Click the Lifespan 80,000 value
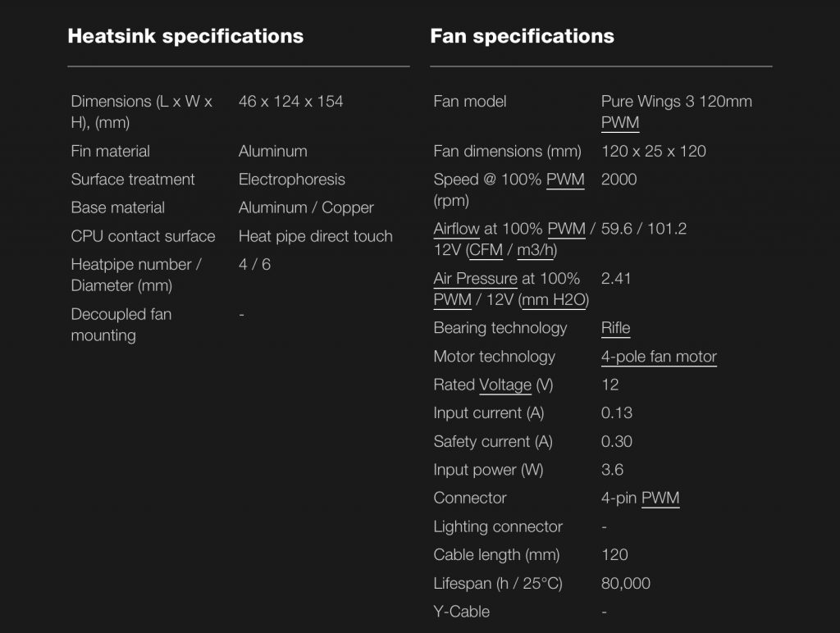This screenshot has height=633, width=840. tap(626, 583)
